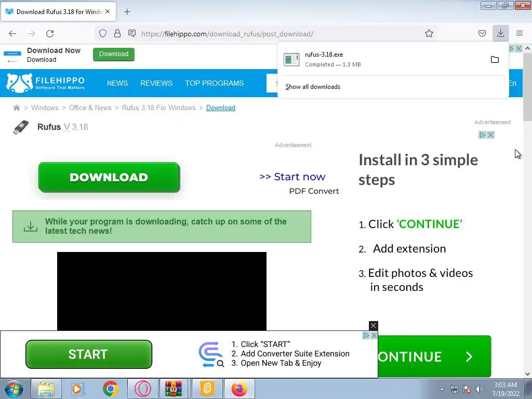Close the bottom banner via its AdChoices X

click(x=374, y=336)
